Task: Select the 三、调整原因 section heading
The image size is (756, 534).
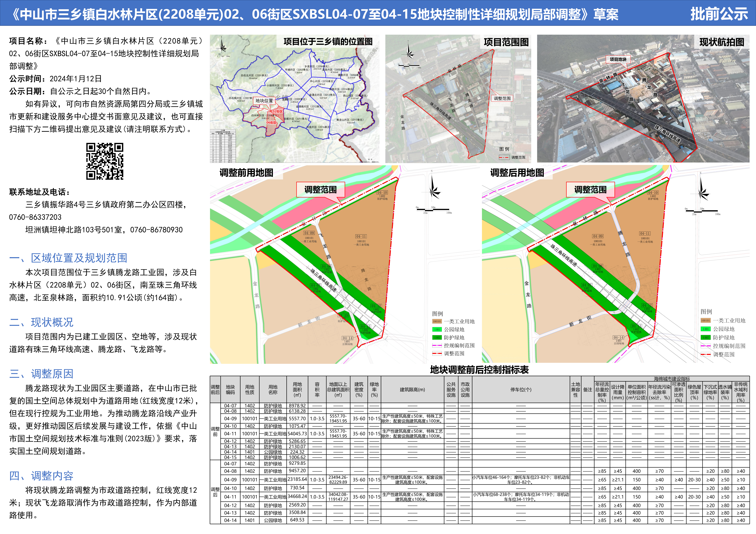Action: tap(41, 374)
